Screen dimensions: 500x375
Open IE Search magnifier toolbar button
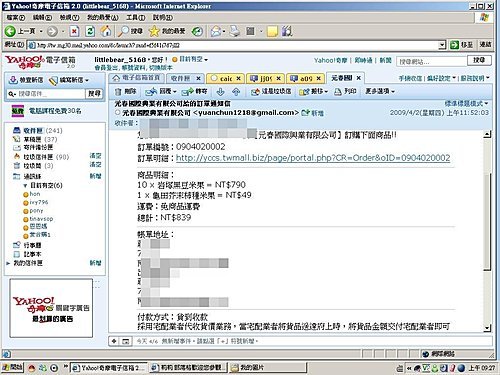click(x=130, y=31)
